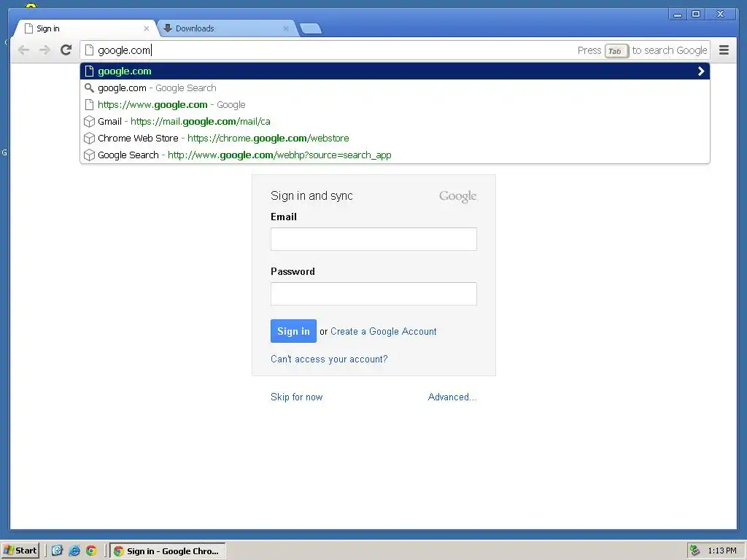Open Create a Google Account link
Image resolution: width=747 pixels, height=560 pixels.
(x=384, y=332)
